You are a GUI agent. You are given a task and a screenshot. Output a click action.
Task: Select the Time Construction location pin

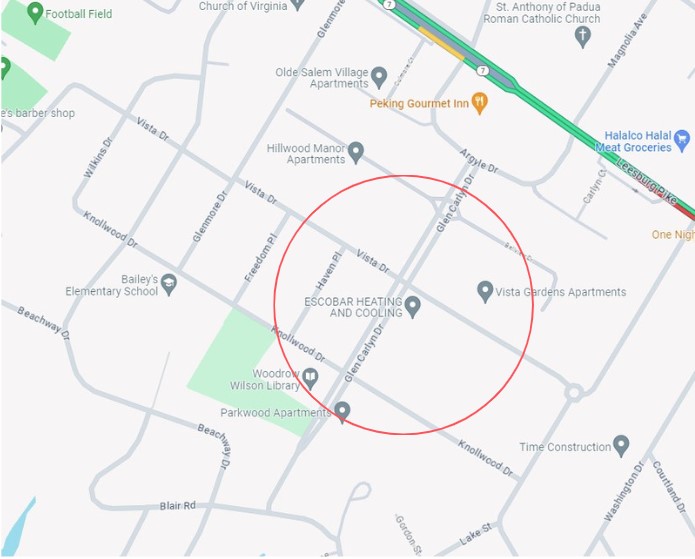click(x=621, y=446)
